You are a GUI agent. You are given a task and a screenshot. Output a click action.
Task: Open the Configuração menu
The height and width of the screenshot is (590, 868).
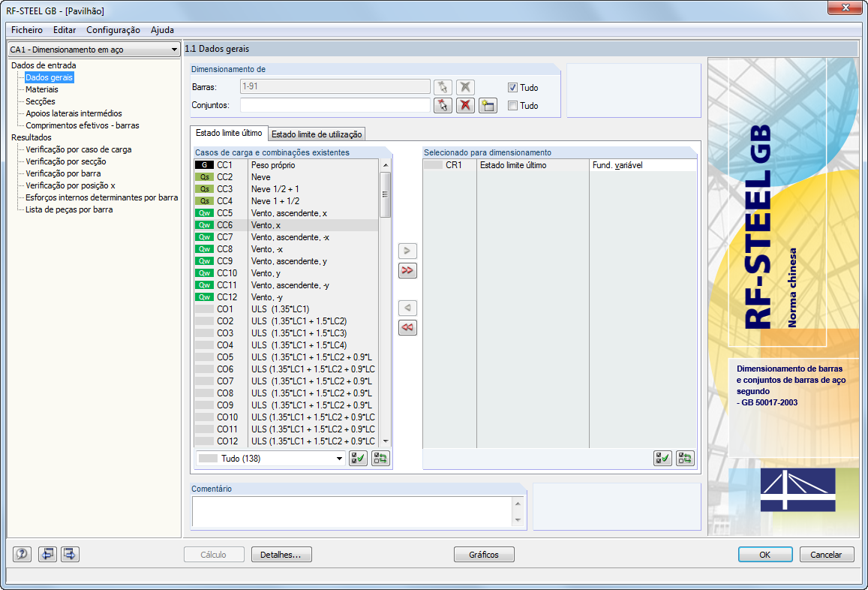[113, 30]
